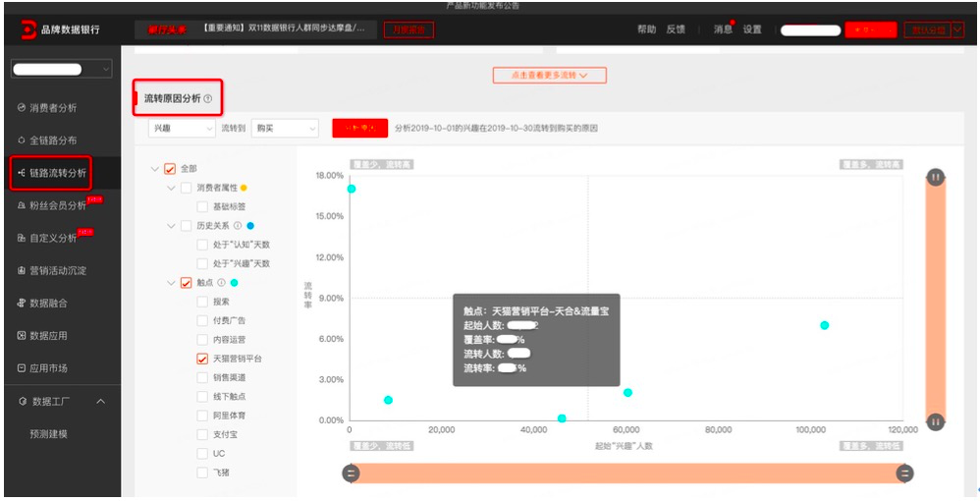
Task: Collapse the 触点 tree arrow
Action: pyautogui.click(x=171, y=283)
